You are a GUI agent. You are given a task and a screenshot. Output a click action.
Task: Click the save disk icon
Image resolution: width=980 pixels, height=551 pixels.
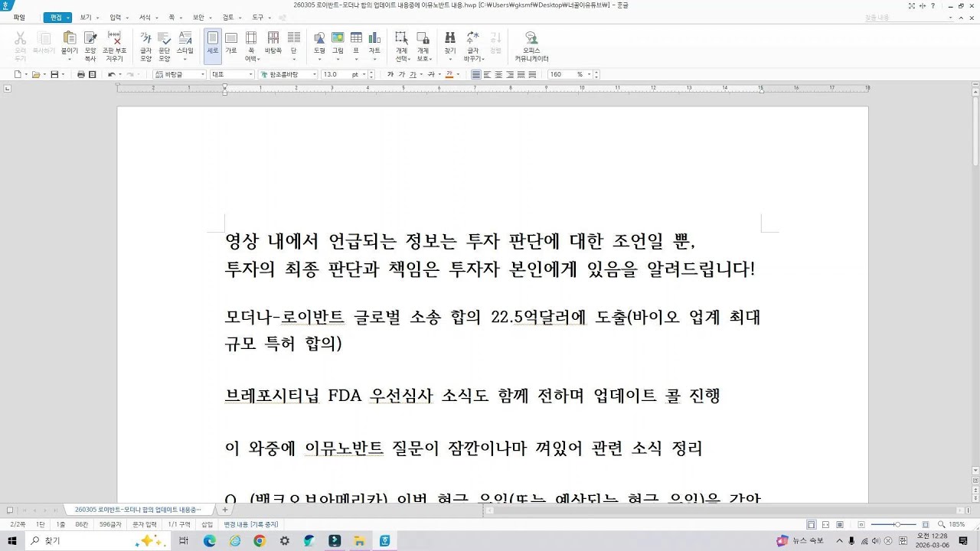point(54,74)
